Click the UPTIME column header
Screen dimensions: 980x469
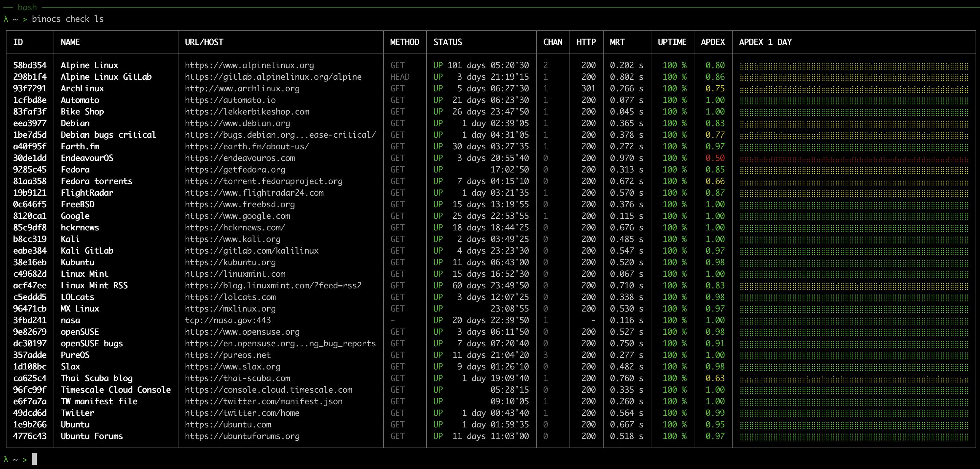672,42
